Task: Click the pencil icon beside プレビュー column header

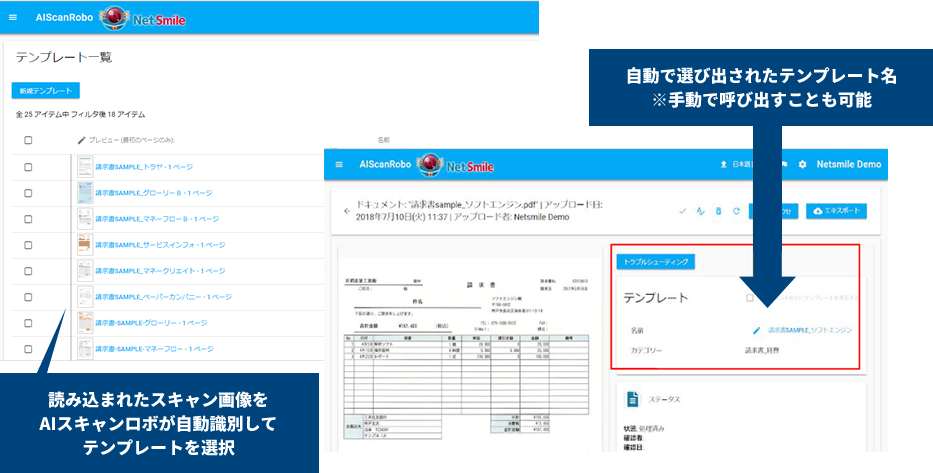Action: 82,140
